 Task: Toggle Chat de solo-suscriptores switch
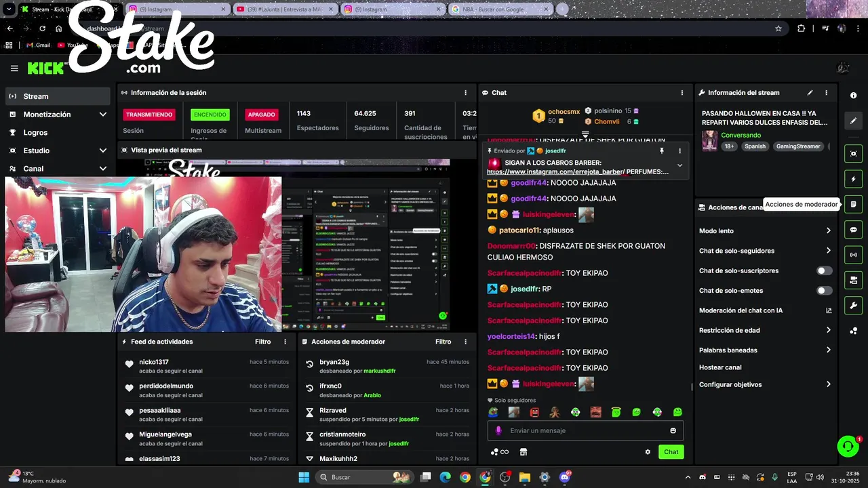tap(824, 271)
